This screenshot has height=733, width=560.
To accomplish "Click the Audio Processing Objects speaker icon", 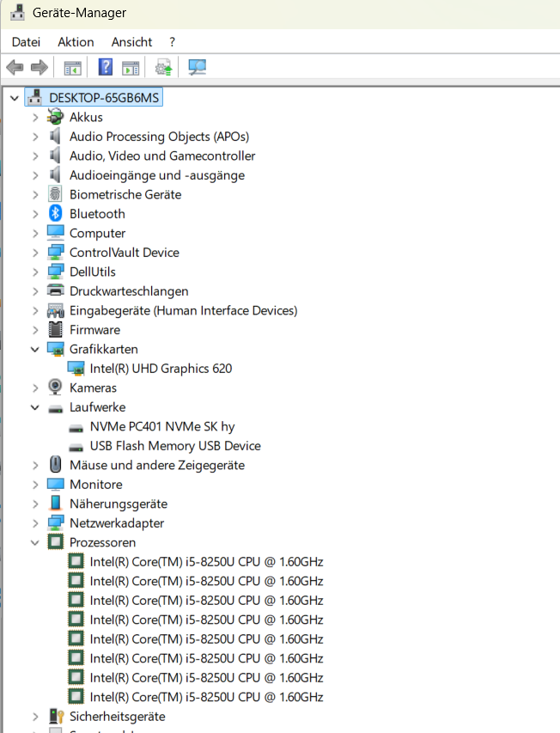I will click(x=55, y=136).
